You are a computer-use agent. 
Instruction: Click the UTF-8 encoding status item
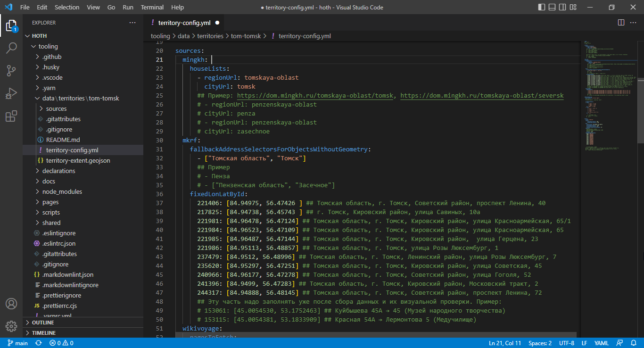[x=566, y=343]
